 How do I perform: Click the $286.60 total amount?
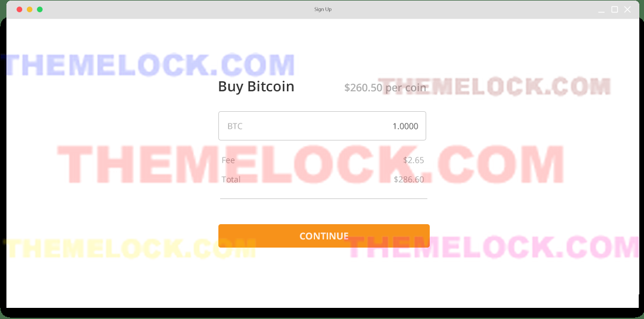(409, 180)
